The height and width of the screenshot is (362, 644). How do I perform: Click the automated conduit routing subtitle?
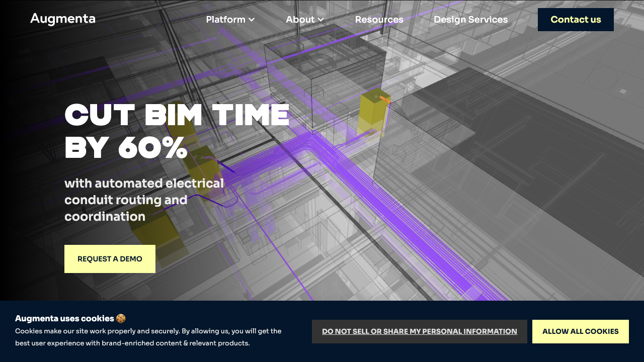(144, 200)
